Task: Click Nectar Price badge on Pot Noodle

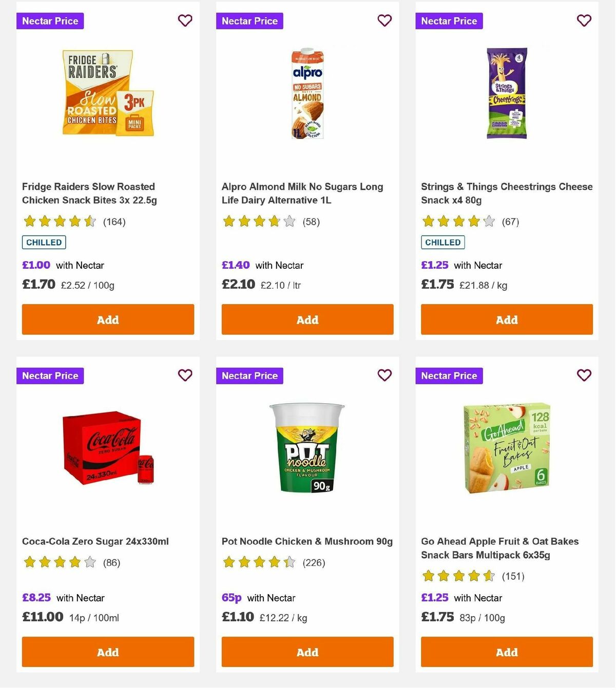Action: 249,375
